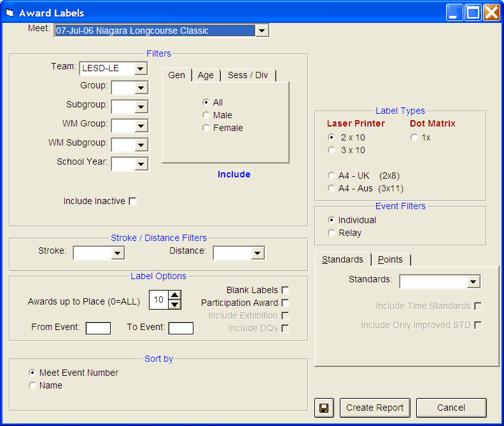Open the Meet dropdown list

(262, 31)
